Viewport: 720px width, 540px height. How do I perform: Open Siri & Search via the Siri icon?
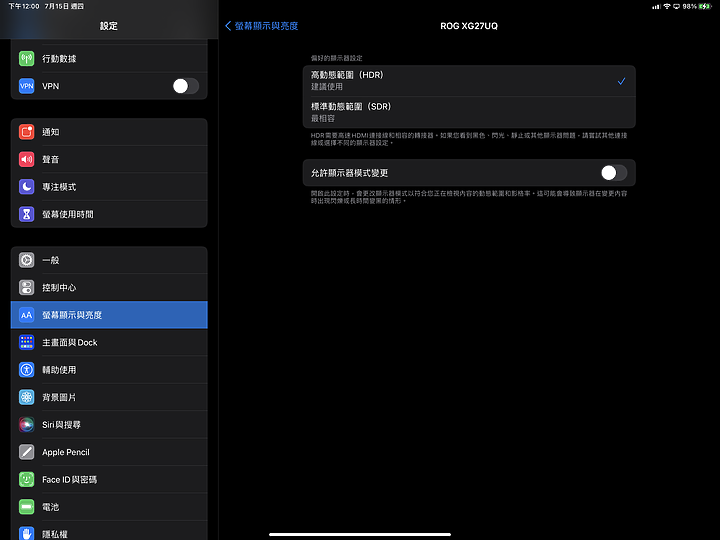(27, 425)
